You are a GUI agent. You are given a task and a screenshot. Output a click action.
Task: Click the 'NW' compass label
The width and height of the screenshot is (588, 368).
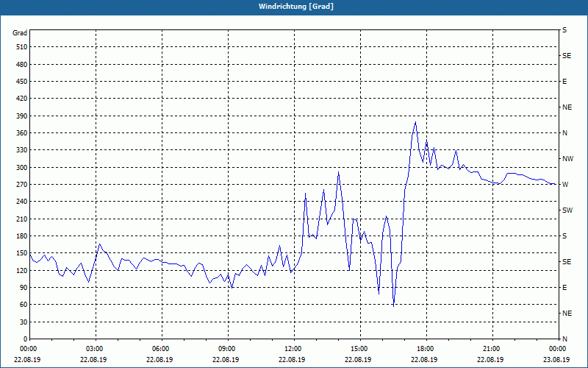567,159
